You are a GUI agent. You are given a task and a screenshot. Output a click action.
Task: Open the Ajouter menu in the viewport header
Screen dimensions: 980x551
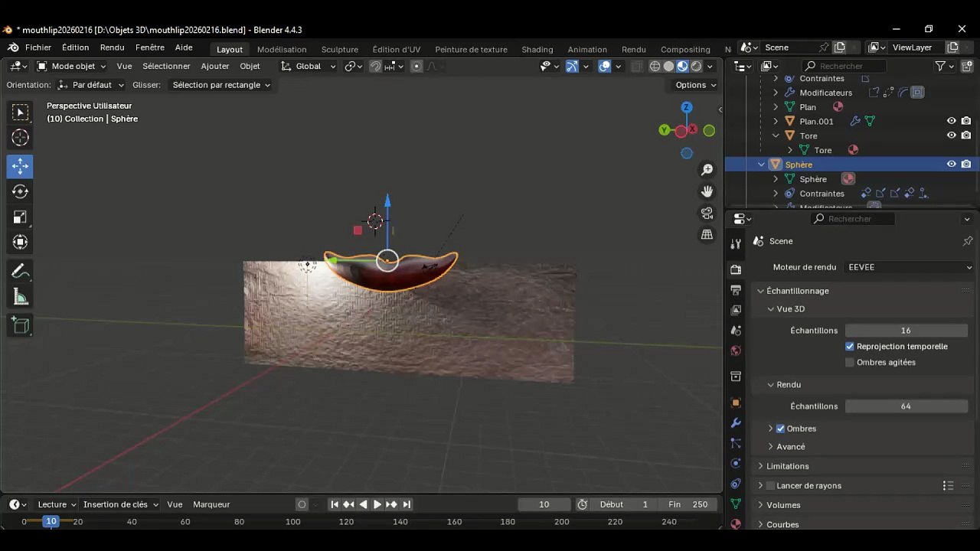coord(215,67)
